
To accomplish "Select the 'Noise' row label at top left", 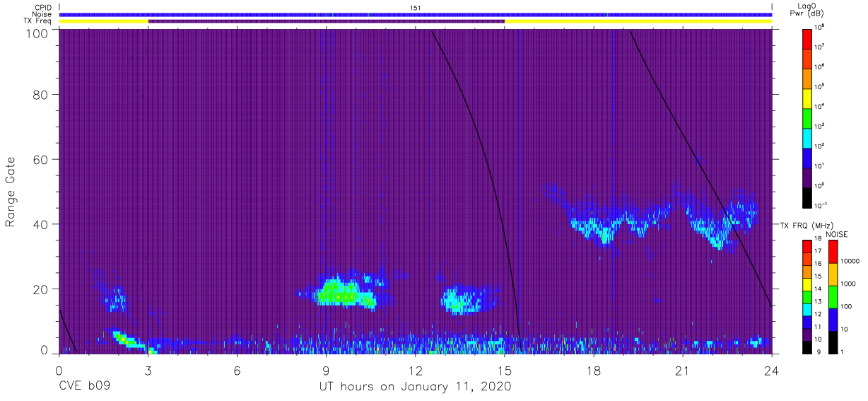I will tap(43, 14).
